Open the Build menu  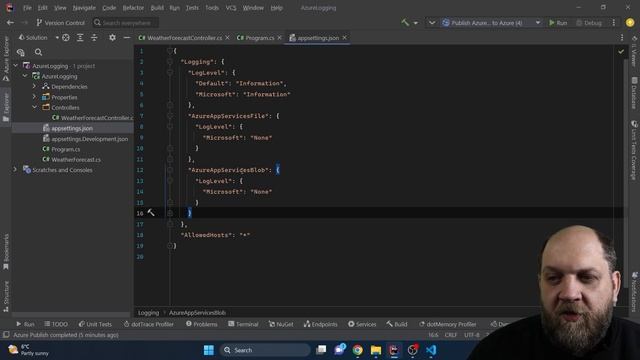tap(157, 8)
